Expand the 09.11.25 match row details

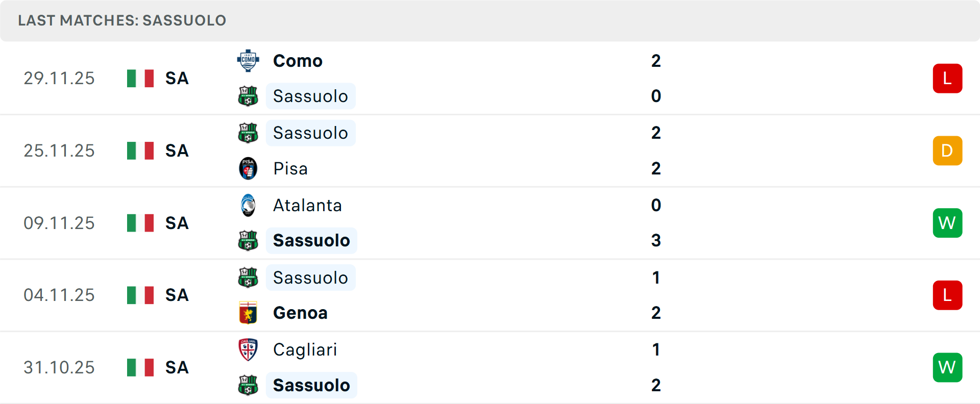coord(59,223)
